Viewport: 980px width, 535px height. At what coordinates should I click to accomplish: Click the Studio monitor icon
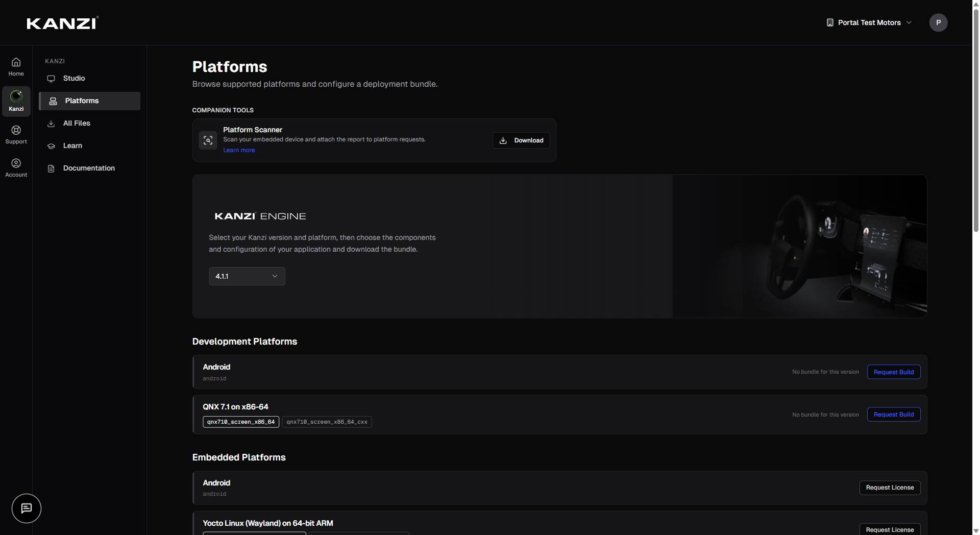pyautogui.click(x=51, y=79)
